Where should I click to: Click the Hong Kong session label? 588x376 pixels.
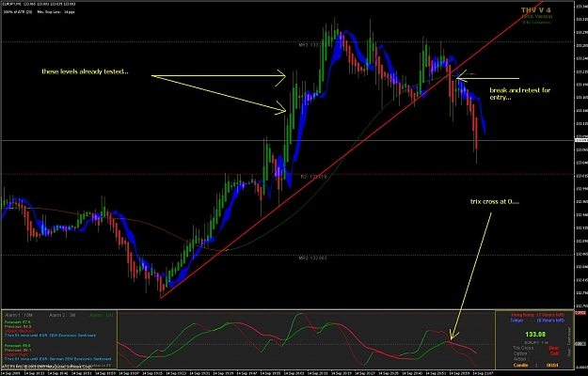pyautogui.click(x=537, y=315)
